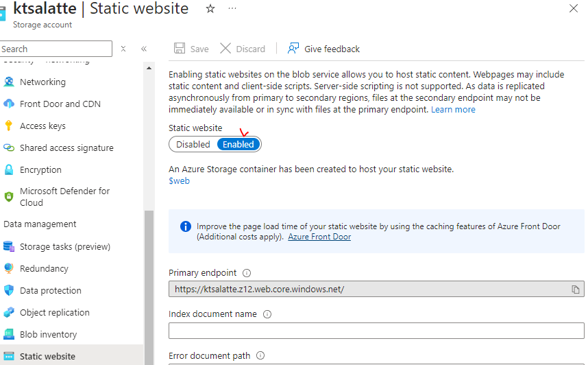Click the Static website sidebar icon
Screen dimensions: 588x365
9,356
